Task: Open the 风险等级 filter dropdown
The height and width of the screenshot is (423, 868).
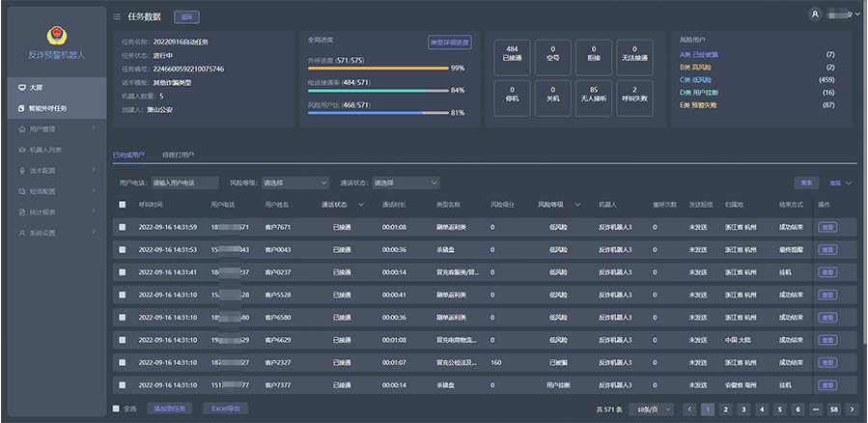Action: coord(294,183)
